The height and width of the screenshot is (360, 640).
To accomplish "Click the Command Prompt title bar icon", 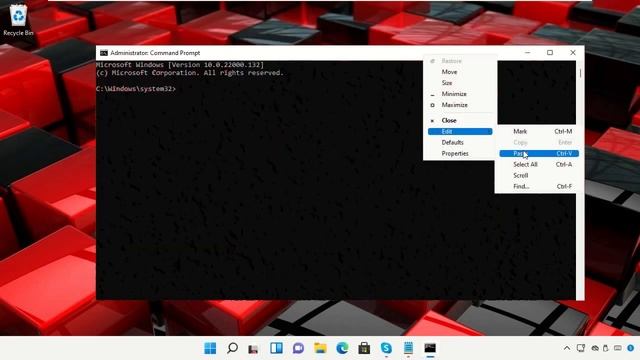I will point(104,53).
